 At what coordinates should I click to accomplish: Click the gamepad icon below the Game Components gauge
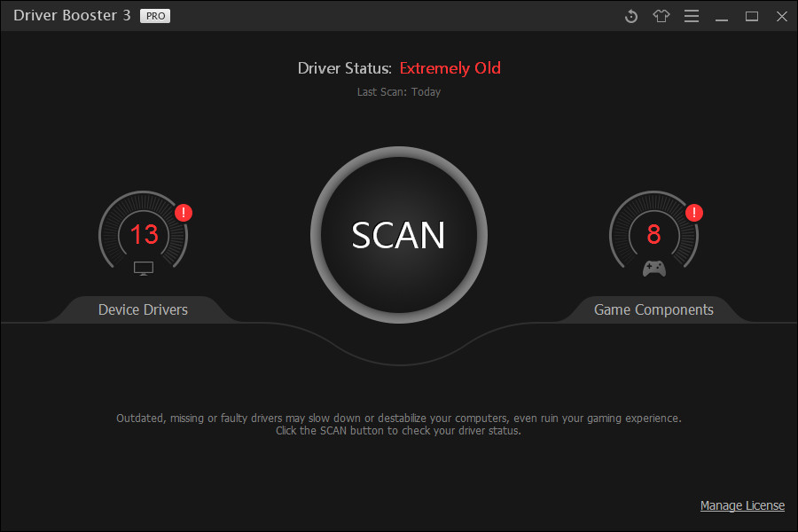tap(654, 268)
